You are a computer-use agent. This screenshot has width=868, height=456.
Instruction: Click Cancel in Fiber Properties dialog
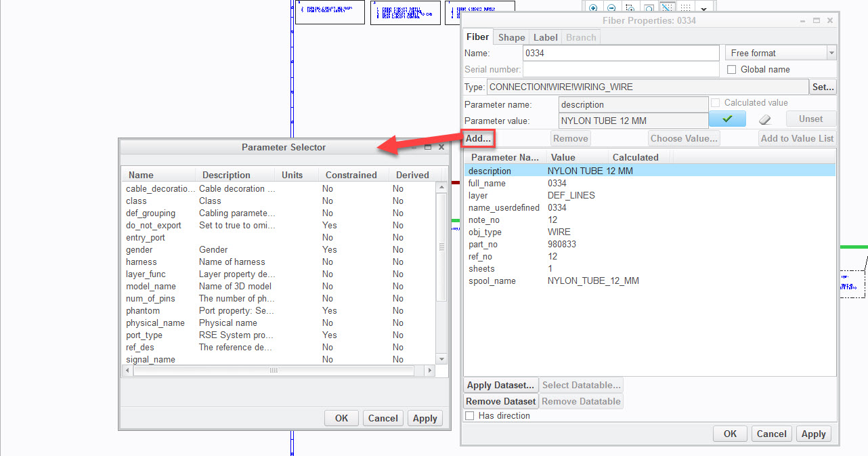pos(772,434)
